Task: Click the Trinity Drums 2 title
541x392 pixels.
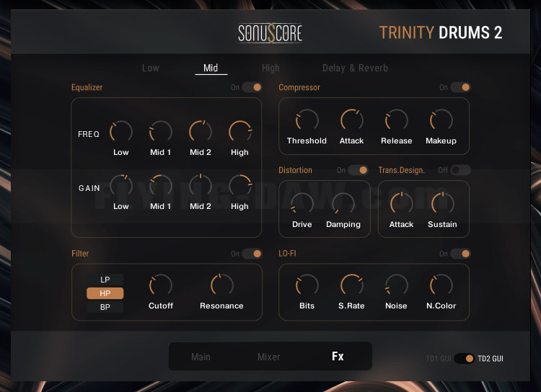Action: click(x=441, y=32)
